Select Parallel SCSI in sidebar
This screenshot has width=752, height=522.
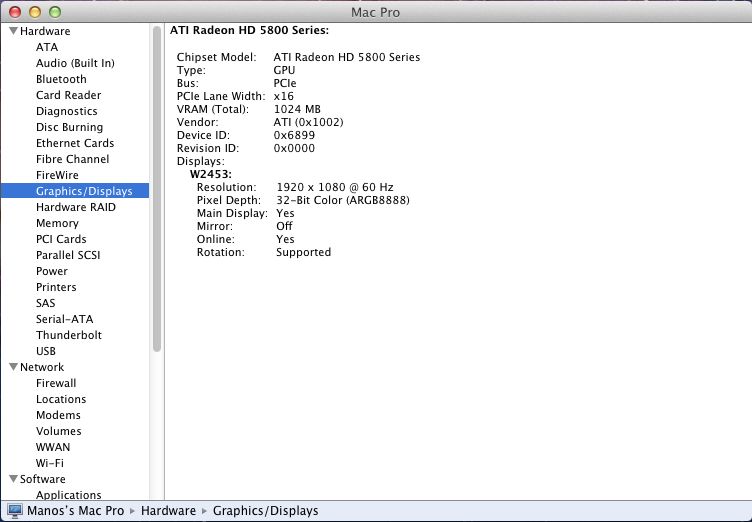(x=68, y=255)
